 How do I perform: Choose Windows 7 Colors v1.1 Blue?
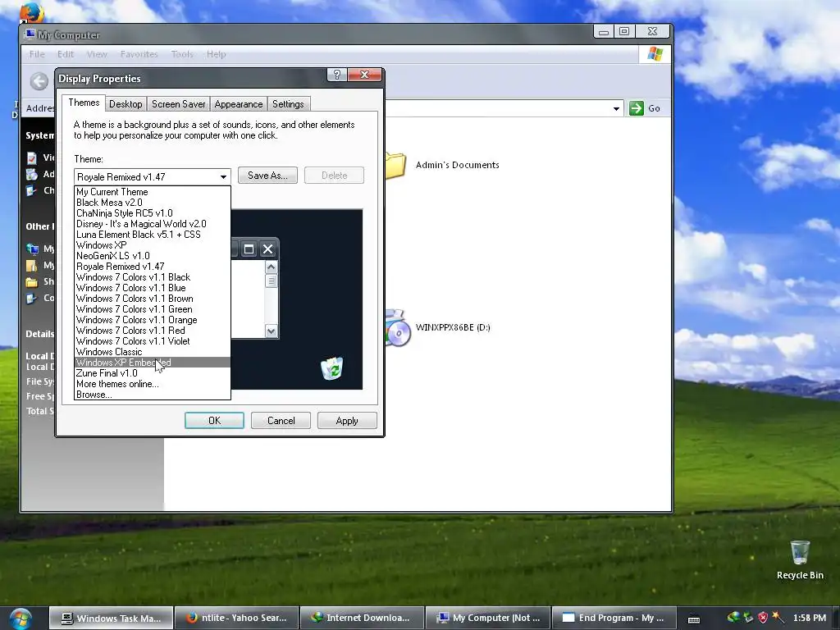tap(153, 288)
